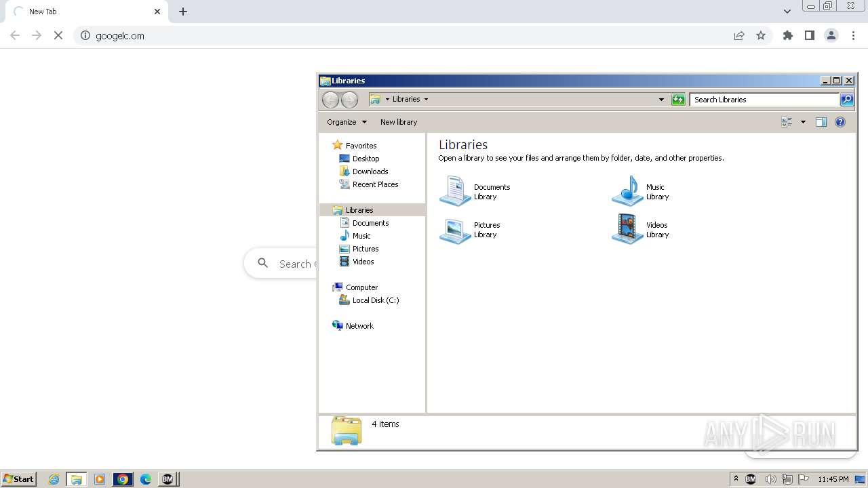Screen dimensions: 868x488
Task: Select the New Tab tab in Chrome
Action: pos(85,12)
